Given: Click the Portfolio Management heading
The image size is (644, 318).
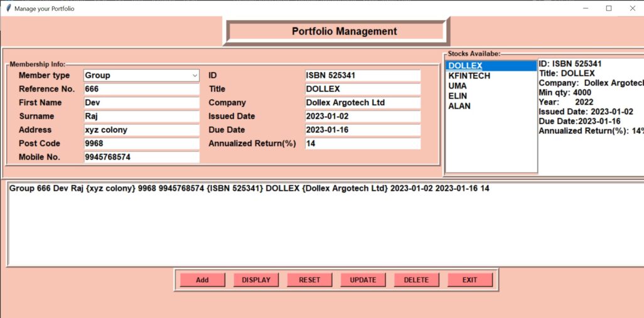Looking at the screenshot, I should pos(344,31).
